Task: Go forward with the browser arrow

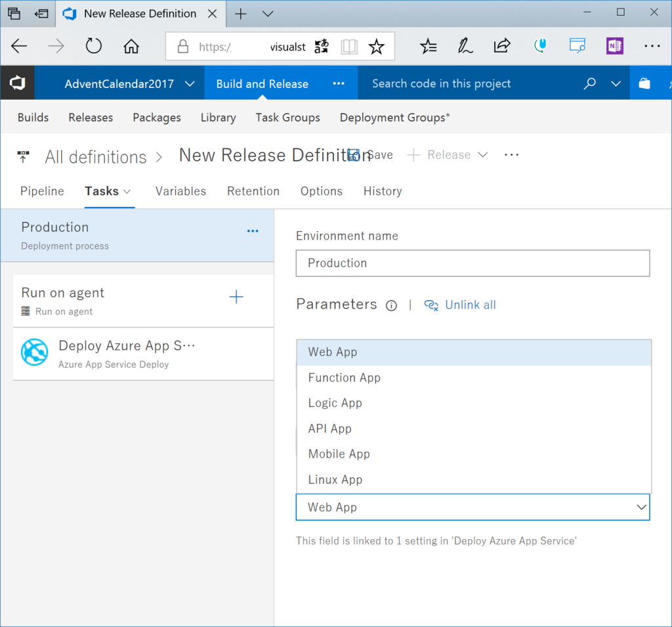Action: click(x=56, y=46)
